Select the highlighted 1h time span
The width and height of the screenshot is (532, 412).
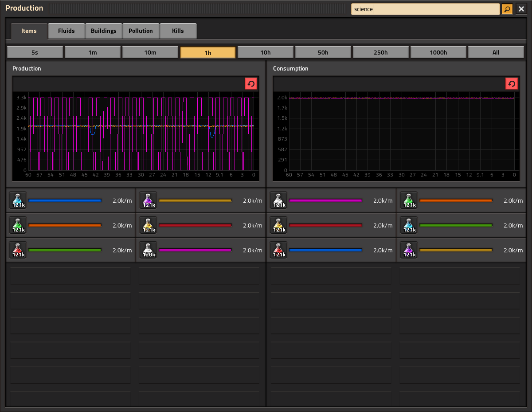(x=208, y=52)
